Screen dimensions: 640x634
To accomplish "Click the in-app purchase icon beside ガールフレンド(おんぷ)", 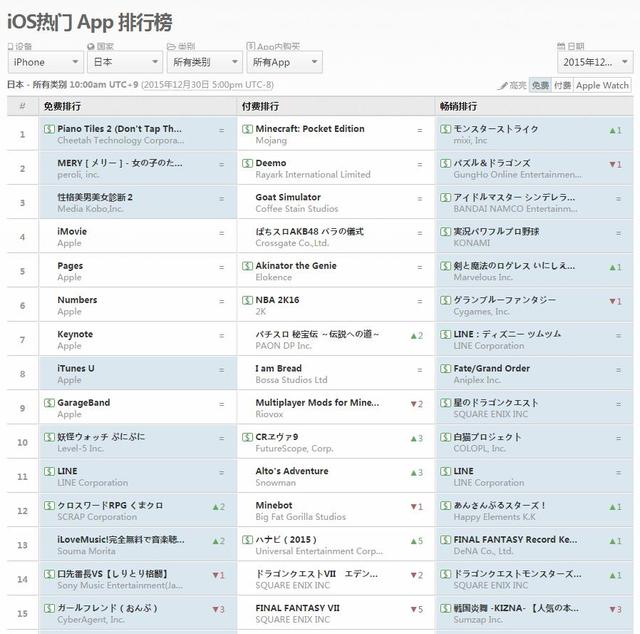I will point(49,608).
